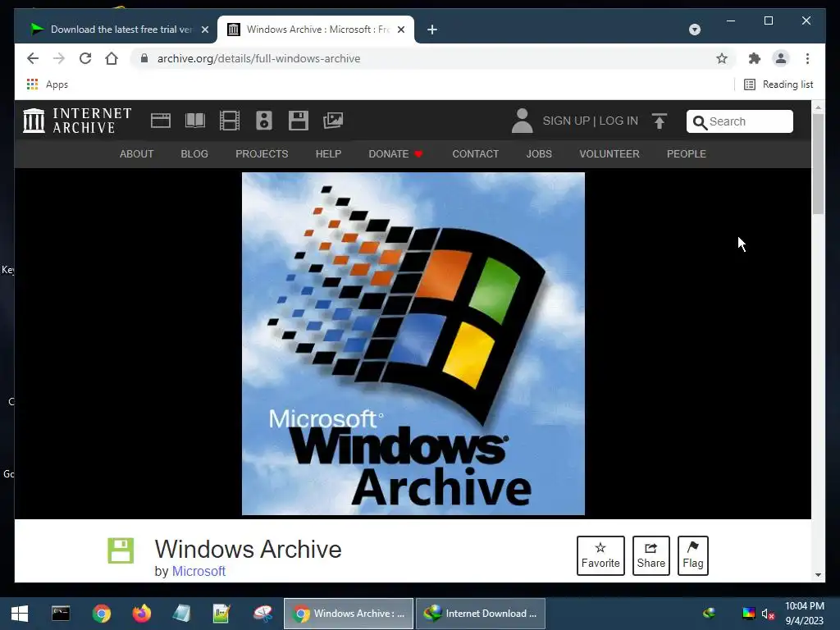The height and width of the screenshot is (630, 840).
Task: Click the LOG IN link
Action: pyautogui.click(x=619, y=121)
